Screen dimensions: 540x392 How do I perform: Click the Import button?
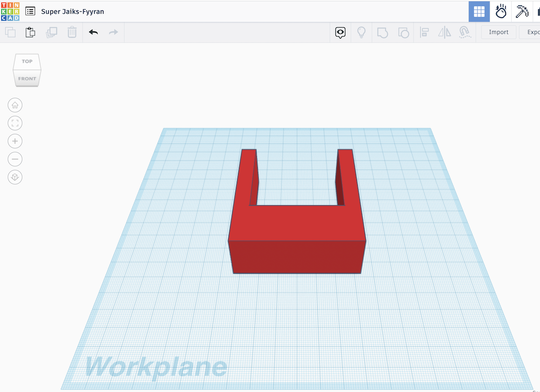[x=498, y=32]
